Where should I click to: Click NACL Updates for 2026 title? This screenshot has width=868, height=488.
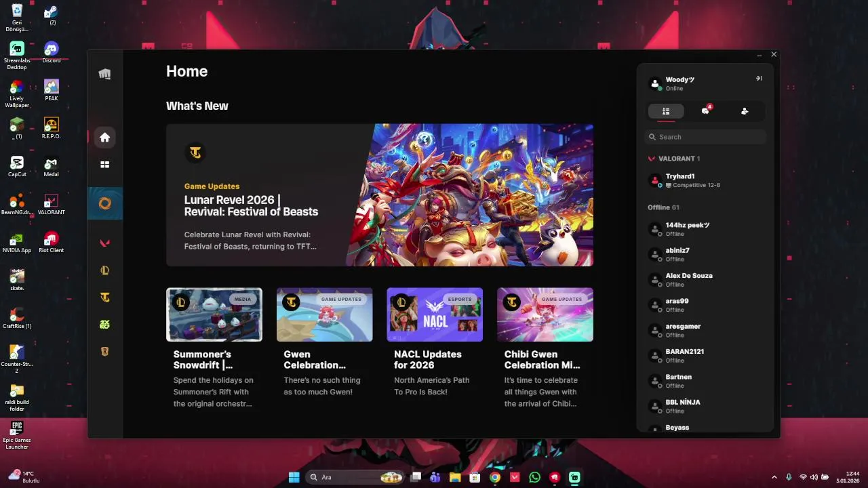(x=428, y=359)
